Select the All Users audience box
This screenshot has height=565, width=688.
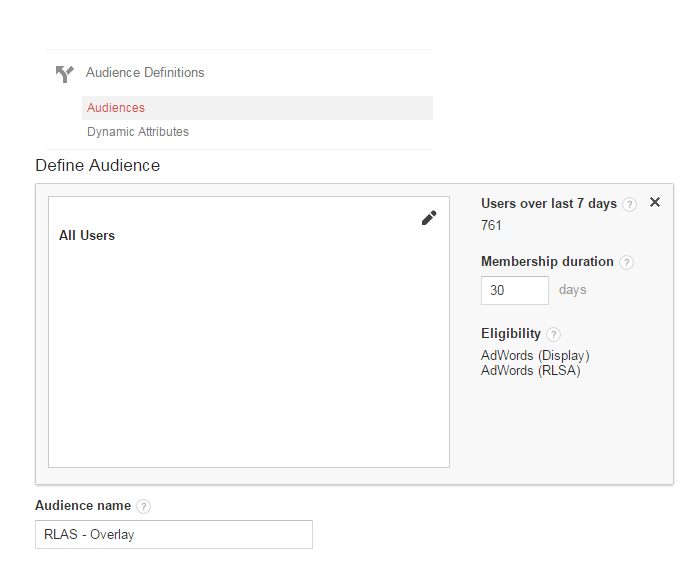tap(249, 332)
